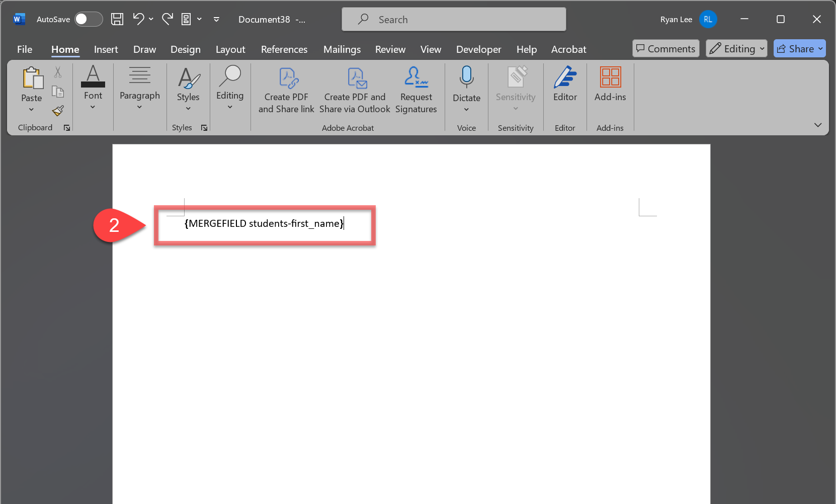The image size is (836, 504).
Task: Collapse the ribbon with chevron
Action: [818, 125]
